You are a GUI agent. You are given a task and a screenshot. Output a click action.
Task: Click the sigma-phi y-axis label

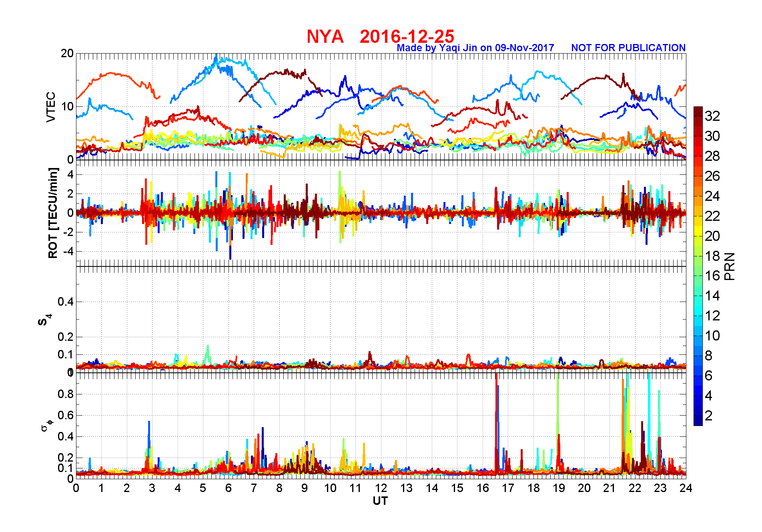(47, 425)
